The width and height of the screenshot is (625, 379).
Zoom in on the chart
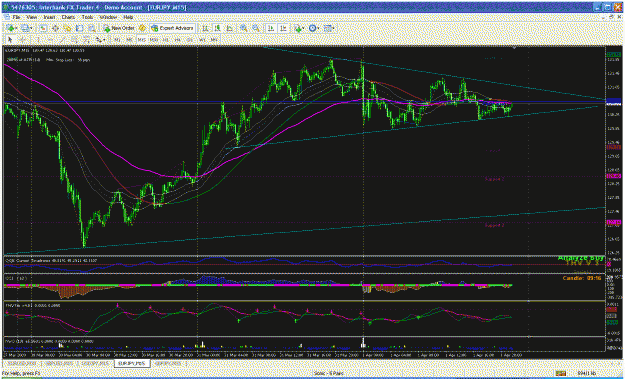[243, 28]
